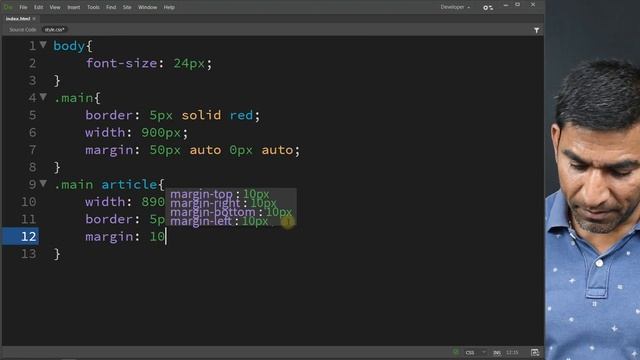Open the File menu

pos(23,7)
